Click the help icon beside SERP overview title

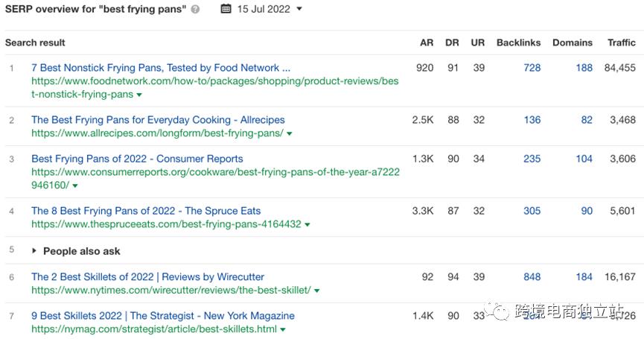(x=195, y=10)
